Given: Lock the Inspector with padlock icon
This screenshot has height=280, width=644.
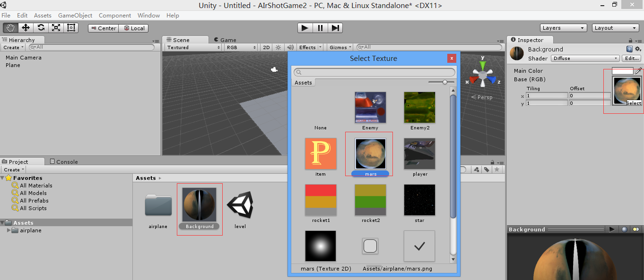Looking at the screenshot, I should coord(631,41).
